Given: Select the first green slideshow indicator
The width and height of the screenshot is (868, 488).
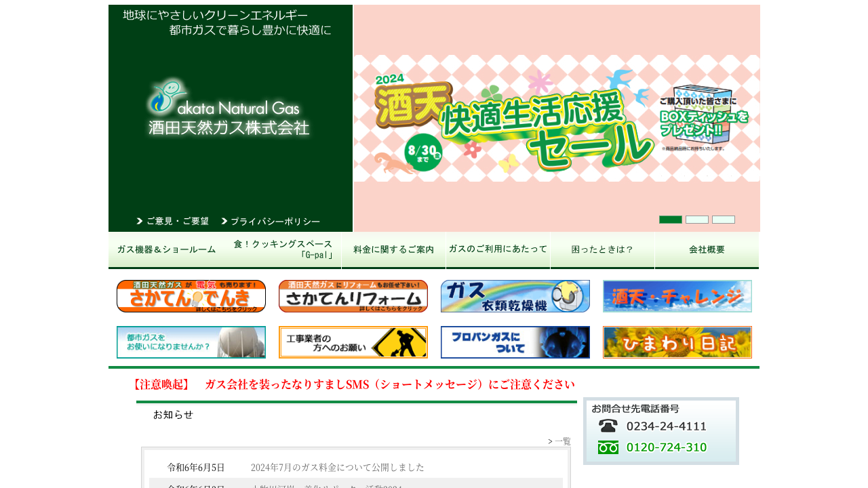Looking at the screenshot, I should (x=671, y=220).
